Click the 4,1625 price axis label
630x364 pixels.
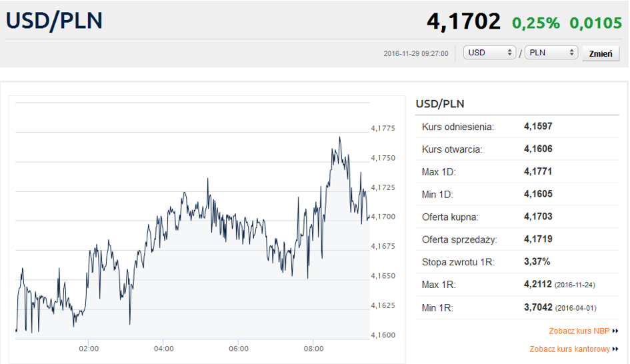pos(383,305)
